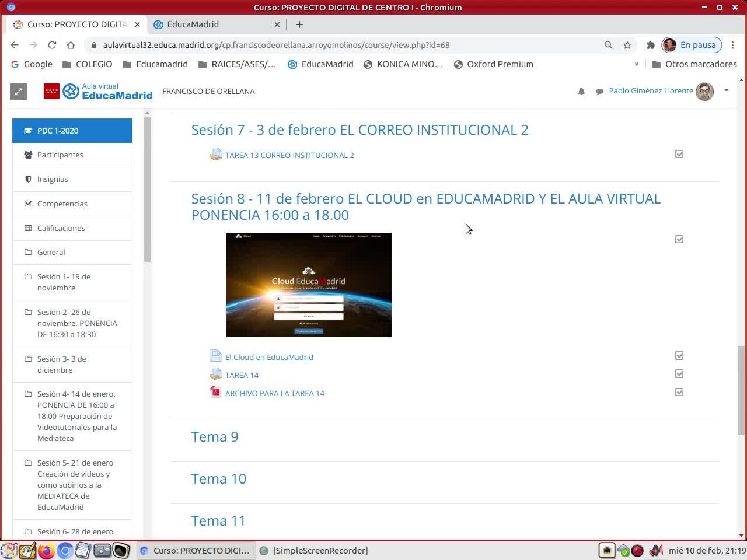Image resolution: width=747 pixels, height=560 pixels.
Task: Launch Firefox from the taskbar
Action: [x=46, y=550]
